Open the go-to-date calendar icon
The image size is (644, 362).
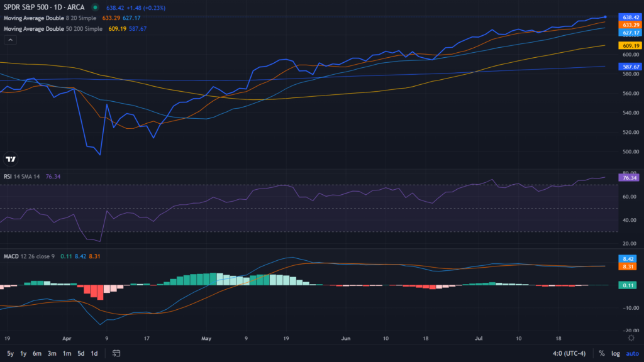coord(116,353)
